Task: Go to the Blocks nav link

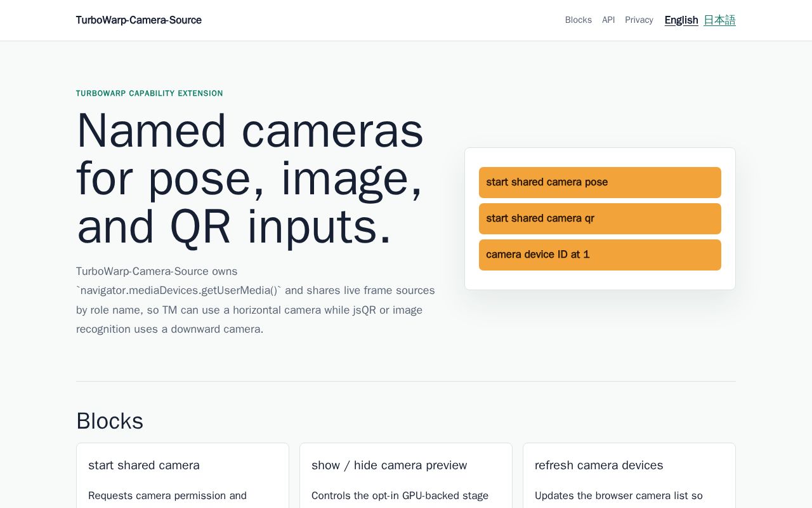Action: 579,20
